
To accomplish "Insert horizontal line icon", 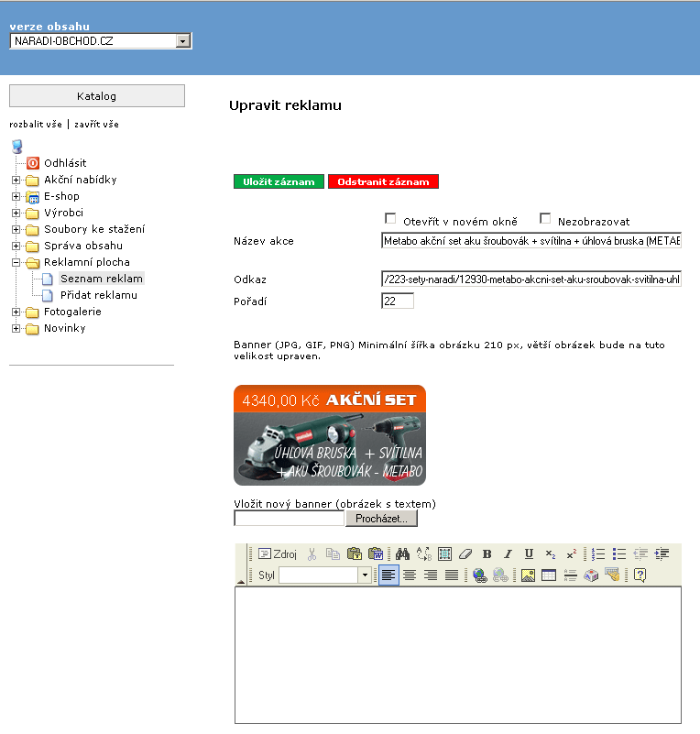I will pos(570,575).
